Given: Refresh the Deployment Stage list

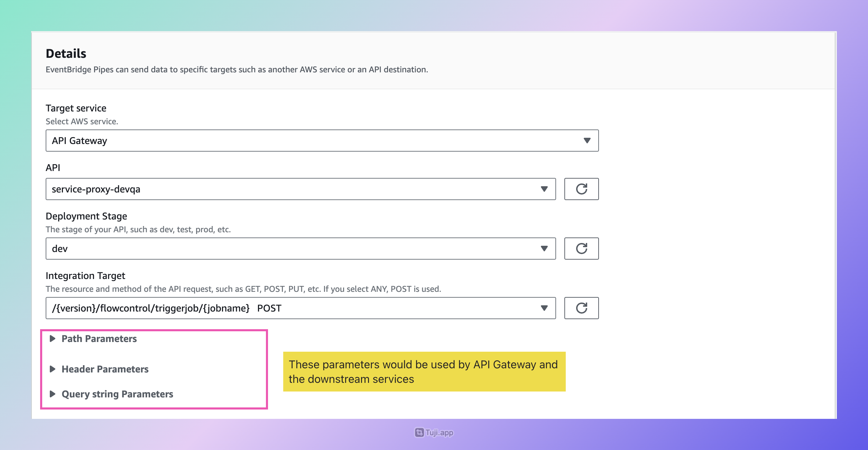Looking at the screenshot, I should (581, 249).
